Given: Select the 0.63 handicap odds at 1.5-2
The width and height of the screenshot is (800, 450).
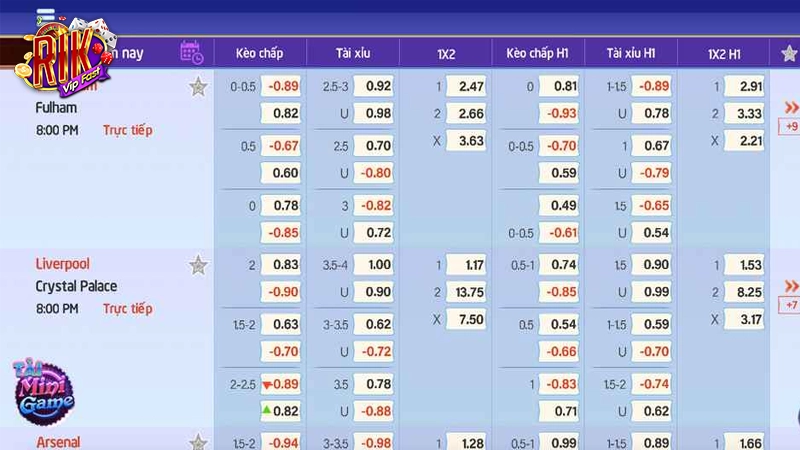Looking at the screenshot, I should (x=281, y=324).
